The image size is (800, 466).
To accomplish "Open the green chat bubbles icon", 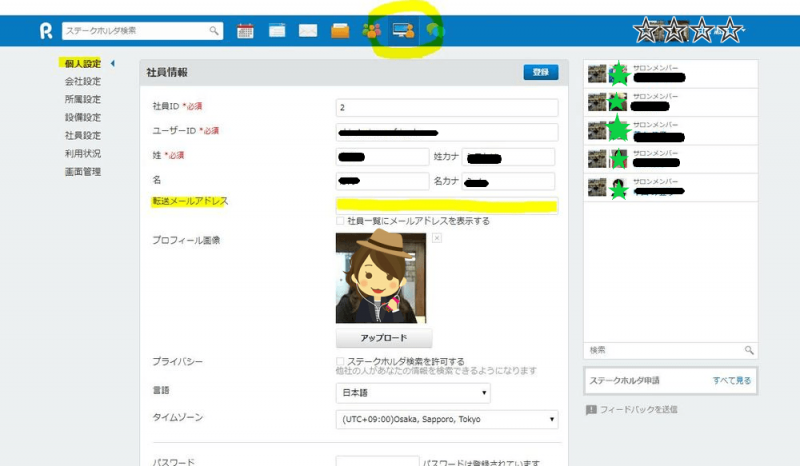I will [x=435, y=31].
